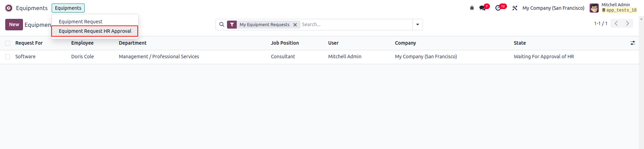The height and width of the screenshot is (149, 644).
Task: Select Equipment Request menu entry
Action: pyautogui.click(x=81, y=22)
